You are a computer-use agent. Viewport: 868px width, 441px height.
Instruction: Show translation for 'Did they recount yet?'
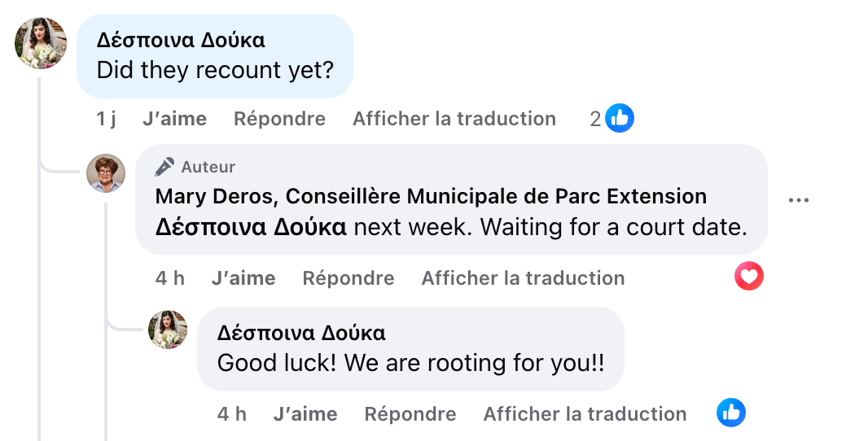(454, 119)
